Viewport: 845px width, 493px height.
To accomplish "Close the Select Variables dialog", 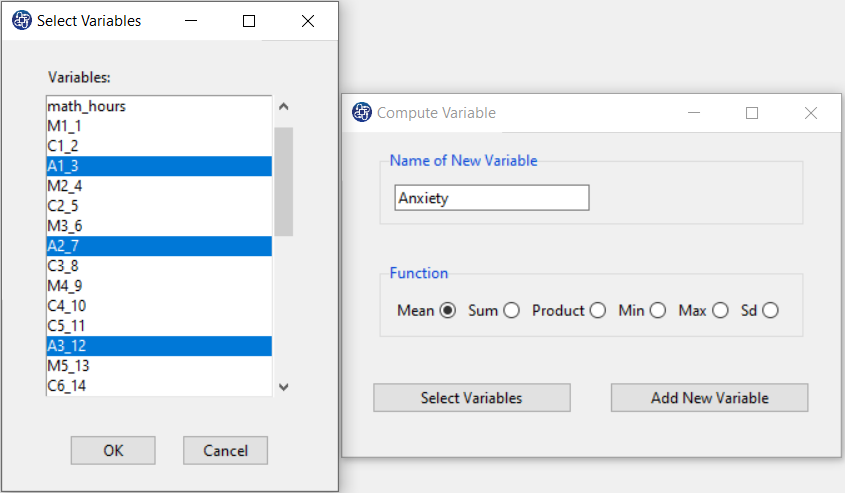I will [x=308, y=21].
